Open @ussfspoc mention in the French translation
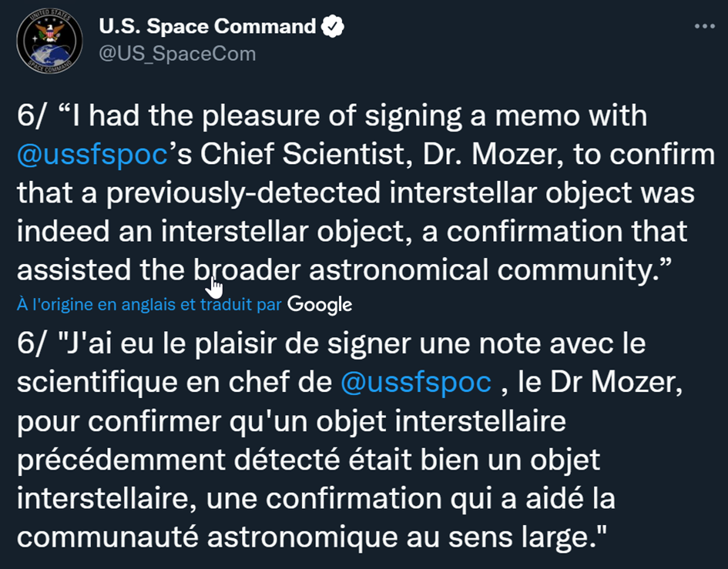This screenshot has width=728, height=569. tap(416, 383)
